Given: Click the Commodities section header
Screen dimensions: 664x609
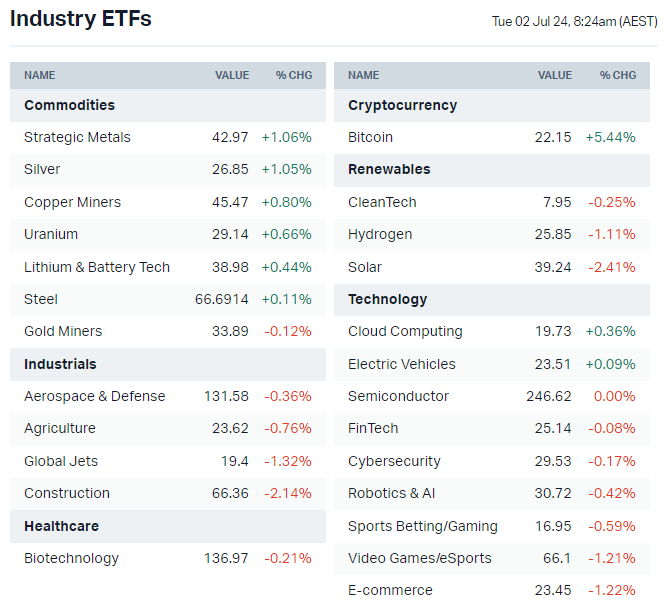Looking at the screenshot, I should [x=69, y=105].
